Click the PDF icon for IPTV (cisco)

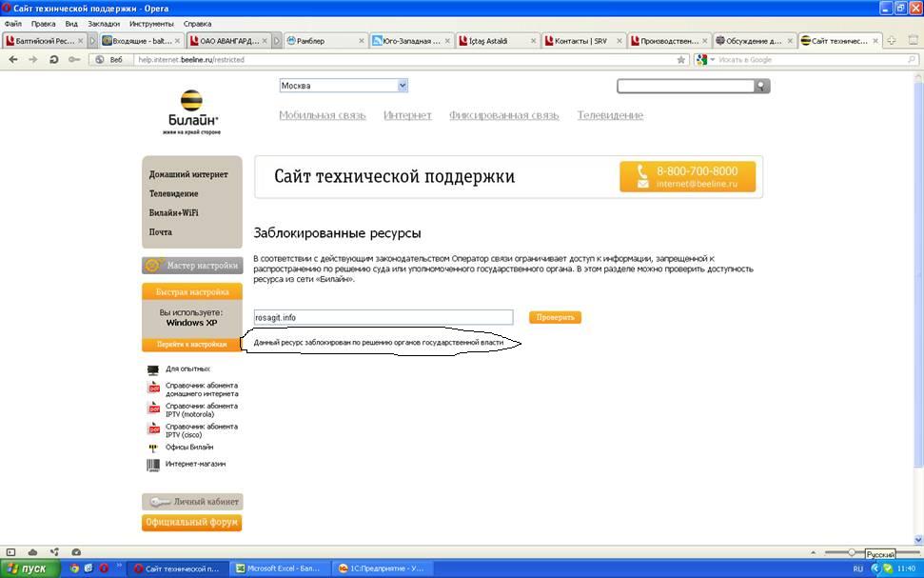154,429
